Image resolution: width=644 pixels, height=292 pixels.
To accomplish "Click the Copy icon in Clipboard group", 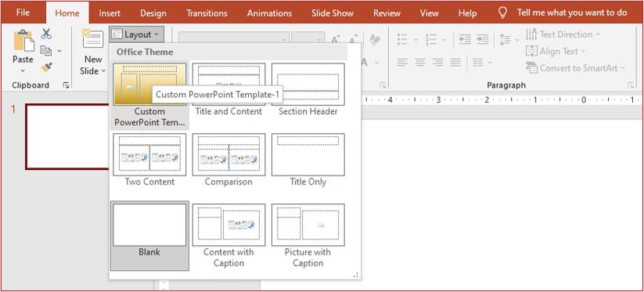I will pyautogui.click(x=45, y=51).
